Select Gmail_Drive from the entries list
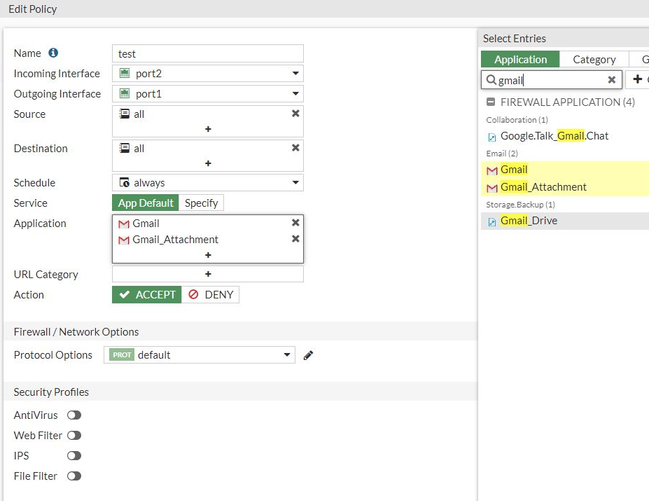Screen dimensions: 649x501 (x=529, y=221)
